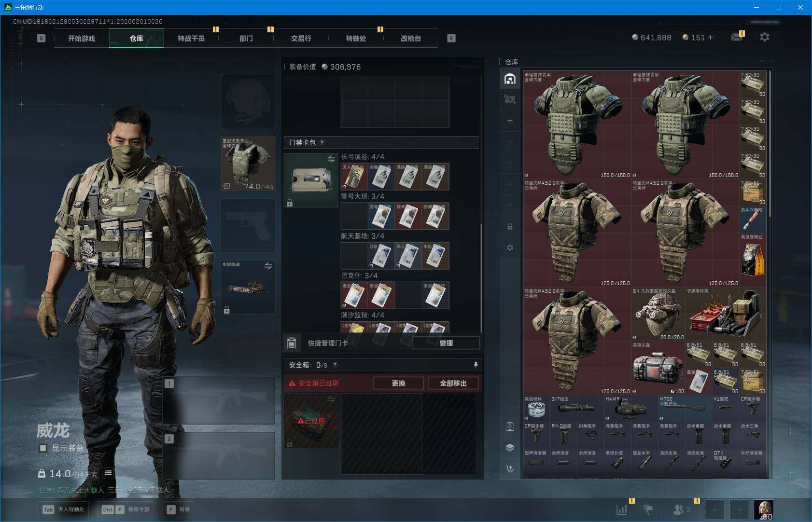Select the 高级咖啡豆 item in stash
The width and height of the screenshot is (812, 522).
pyautogui.click(x=753, y=260)
